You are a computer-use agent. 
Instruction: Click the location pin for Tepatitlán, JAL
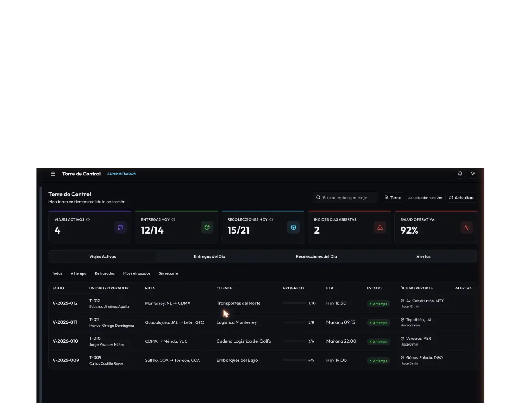(403, 319)
